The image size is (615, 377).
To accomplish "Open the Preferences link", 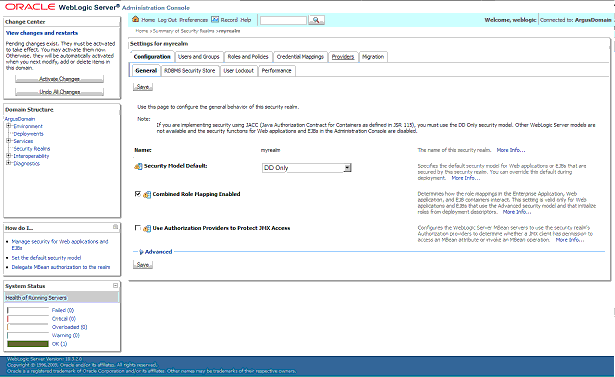I will [193, 20].
